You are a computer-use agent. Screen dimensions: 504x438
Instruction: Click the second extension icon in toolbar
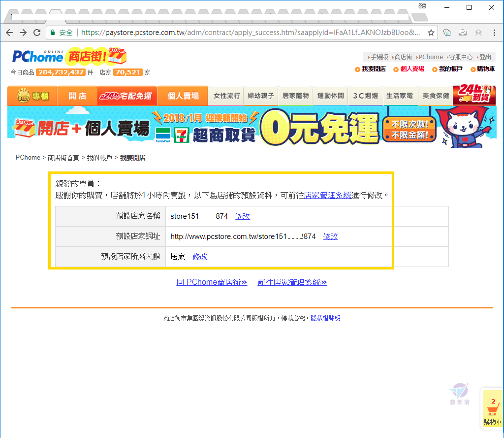[x=463, y=33]
